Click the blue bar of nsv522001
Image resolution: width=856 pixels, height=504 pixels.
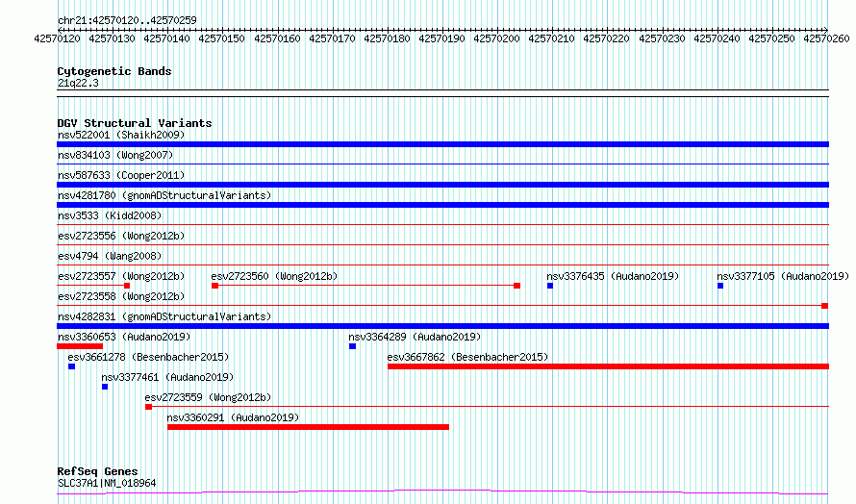(x=442, y=144)
